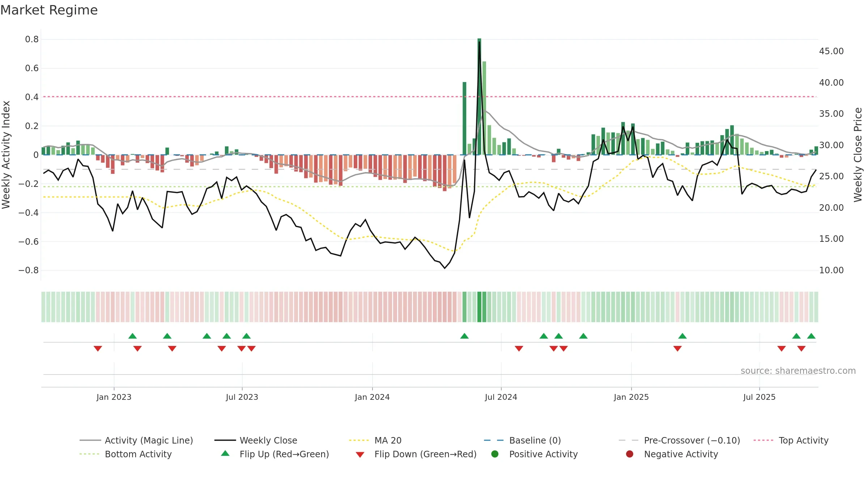868x488 pixels.
Task: Click the lone green flip-up triangle before Jul 2024
Action: 464,336
